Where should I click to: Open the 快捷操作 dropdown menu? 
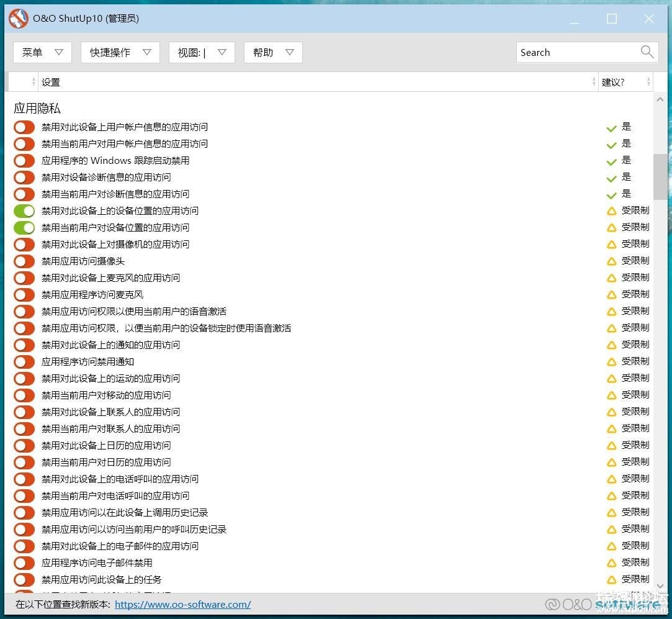click(120, 52)
